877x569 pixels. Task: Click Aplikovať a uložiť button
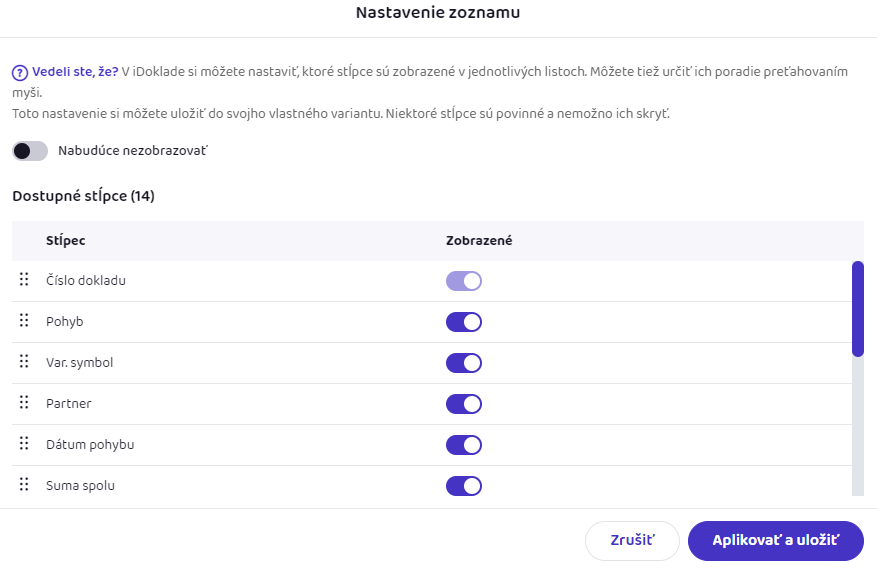[x=775, y=540]
